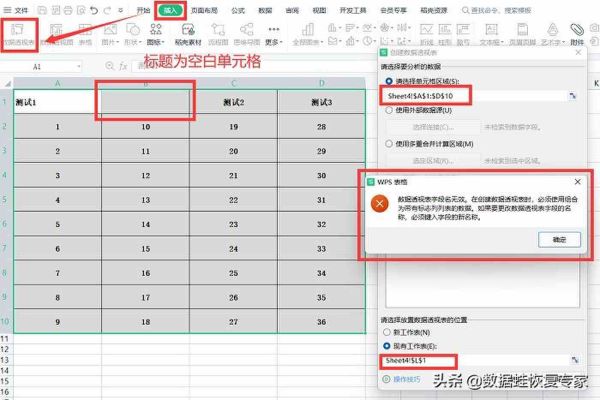Open the quick access toolbar customize dropdown
Image resolution: width=600 pixels, height=400 pixels.
pos(121,10)
